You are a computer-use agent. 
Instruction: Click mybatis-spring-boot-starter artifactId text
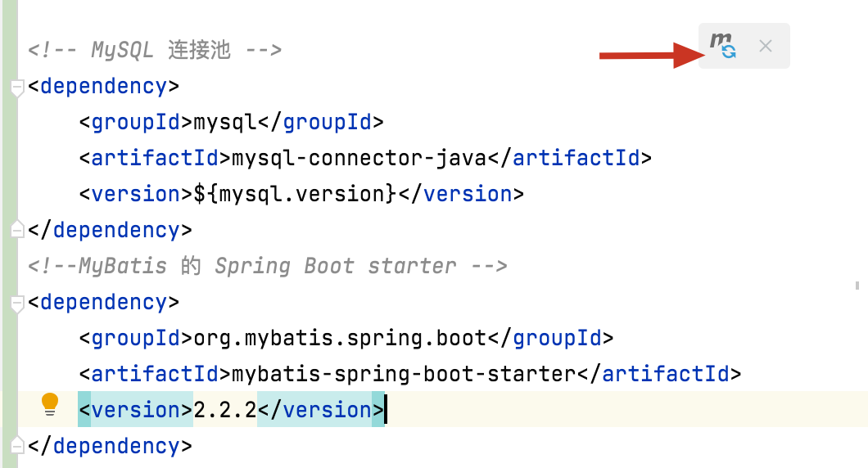[404, 374]
